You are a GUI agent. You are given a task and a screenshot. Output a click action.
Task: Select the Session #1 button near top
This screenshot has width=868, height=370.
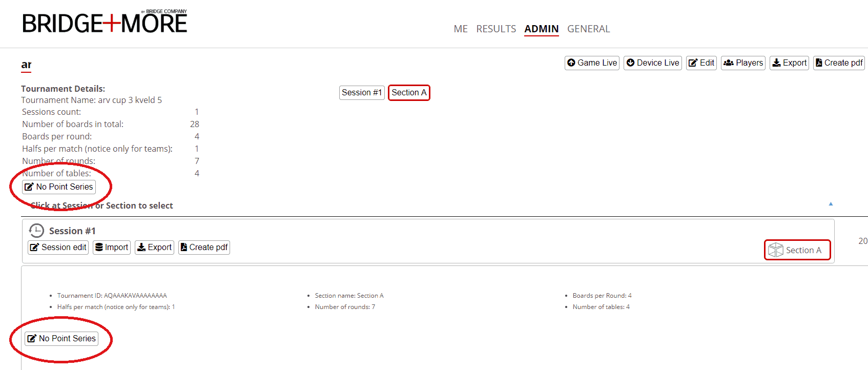pos(362,93)
